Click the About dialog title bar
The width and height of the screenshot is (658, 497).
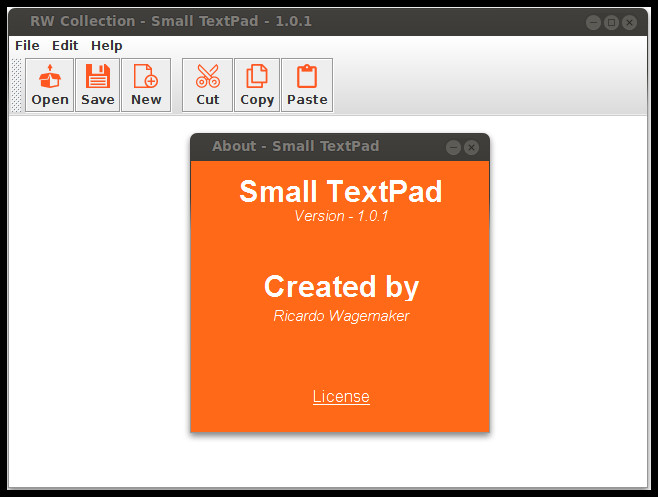point(340,147)
